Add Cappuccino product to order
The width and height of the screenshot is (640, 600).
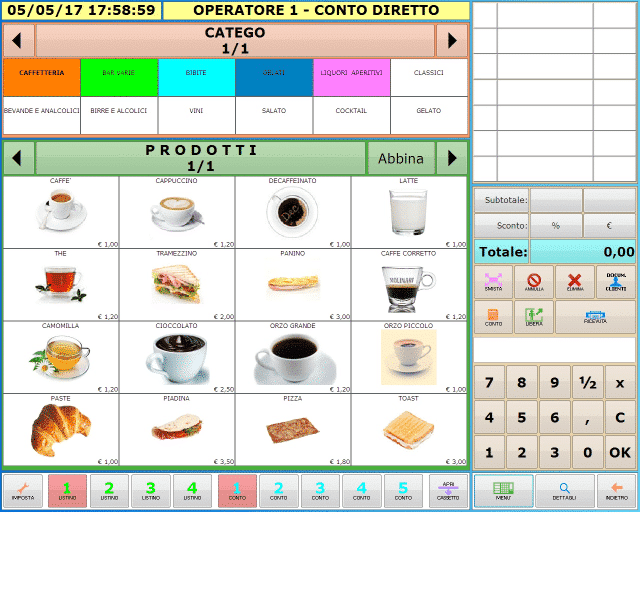pos(177,213)
